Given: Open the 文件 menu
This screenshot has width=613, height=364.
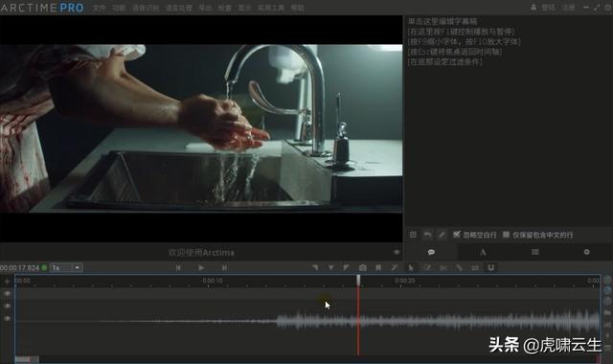Looking at the screenshot, I should coord(99,8).
